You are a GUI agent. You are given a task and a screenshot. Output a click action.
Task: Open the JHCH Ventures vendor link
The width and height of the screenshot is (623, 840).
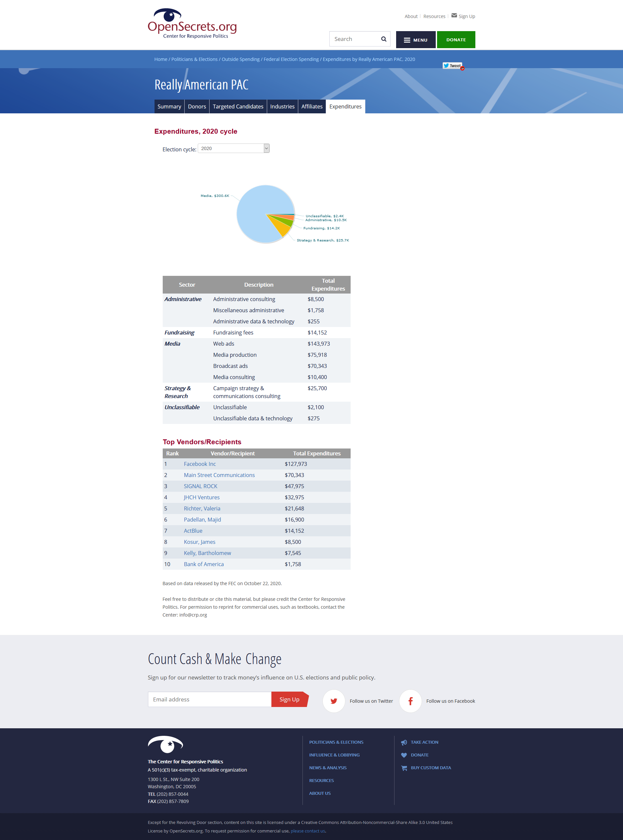click(202, 497)
